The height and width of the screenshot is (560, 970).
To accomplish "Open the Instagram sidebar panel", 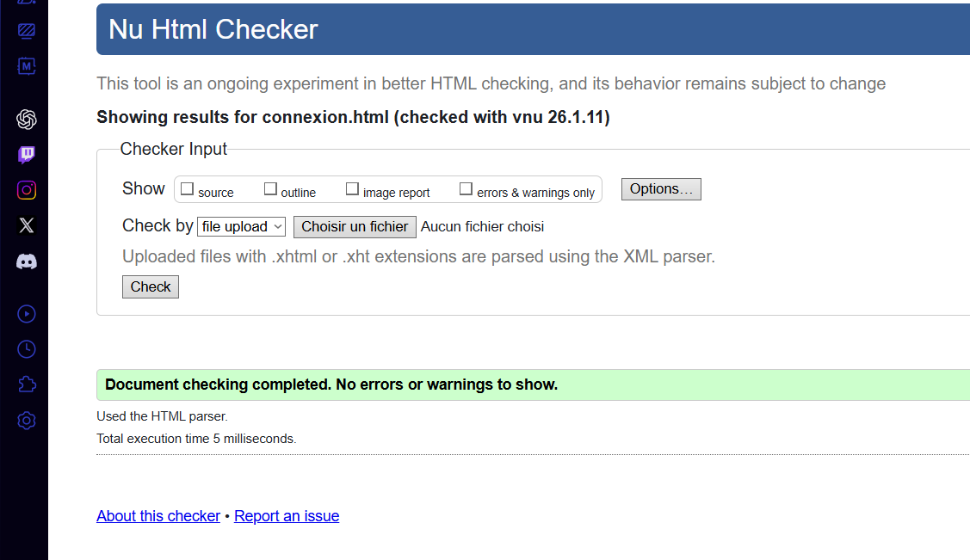I will (x=27, y=190).
